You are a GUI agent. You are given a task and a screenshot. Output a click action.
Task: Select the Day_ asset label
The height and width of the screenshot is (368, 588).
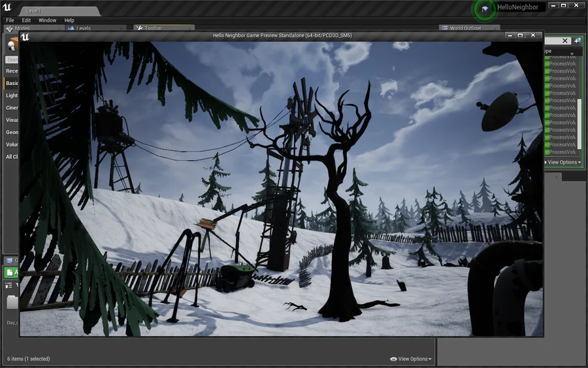[12, 323]
